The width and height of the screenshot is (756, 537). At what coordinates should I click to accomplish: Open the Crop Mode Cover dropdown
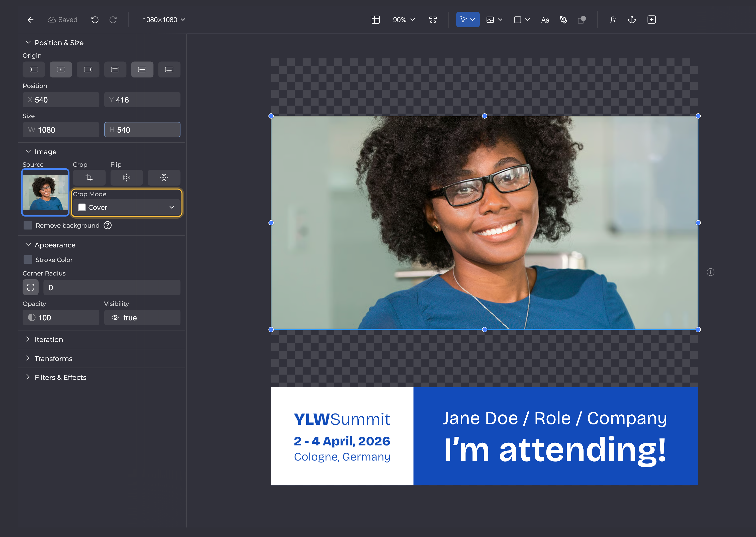127,207
